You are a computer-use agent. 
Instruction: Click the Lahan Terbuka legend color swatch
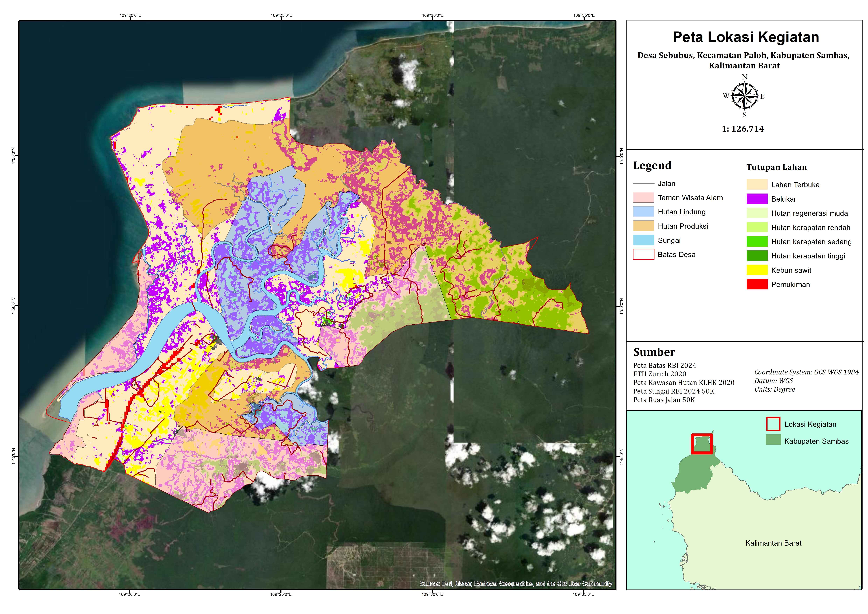757,184
